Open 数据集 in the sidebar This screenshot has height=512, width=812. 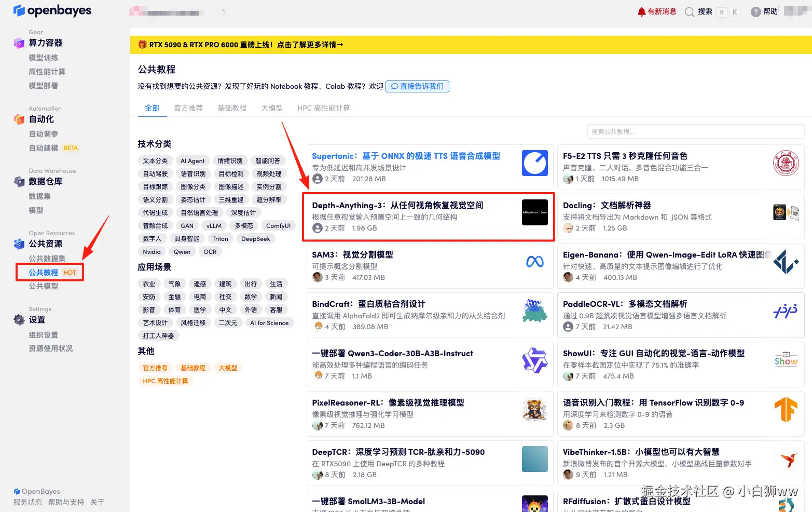coord(40,196)
